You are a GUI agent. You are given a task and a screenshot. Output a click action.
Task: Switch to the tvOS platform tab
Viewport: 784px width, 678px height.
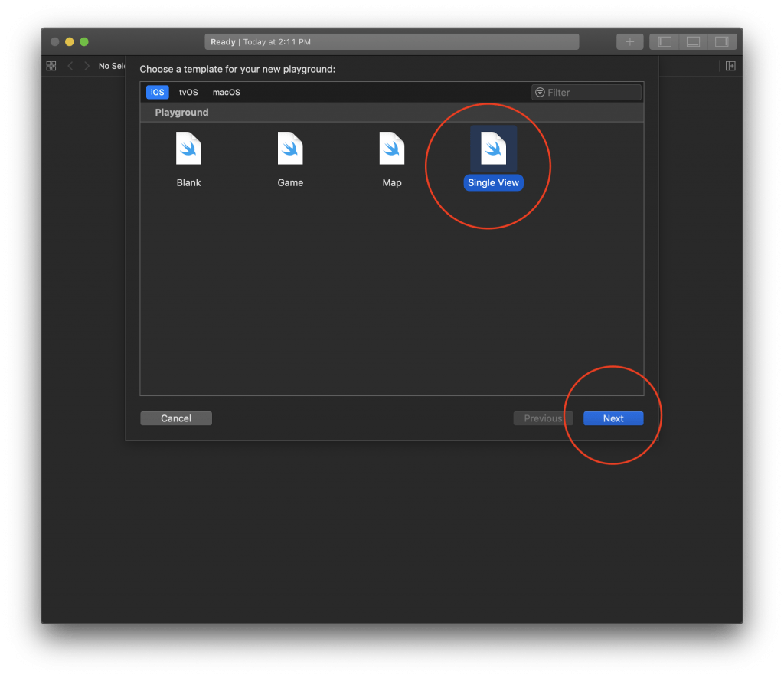(188, 92)
